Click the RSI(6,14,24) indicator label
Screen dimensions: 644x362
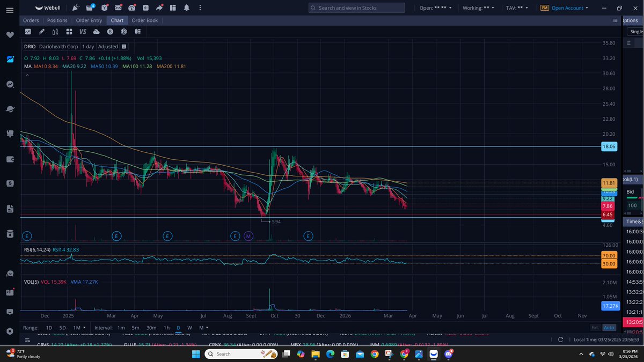(37, 249)
